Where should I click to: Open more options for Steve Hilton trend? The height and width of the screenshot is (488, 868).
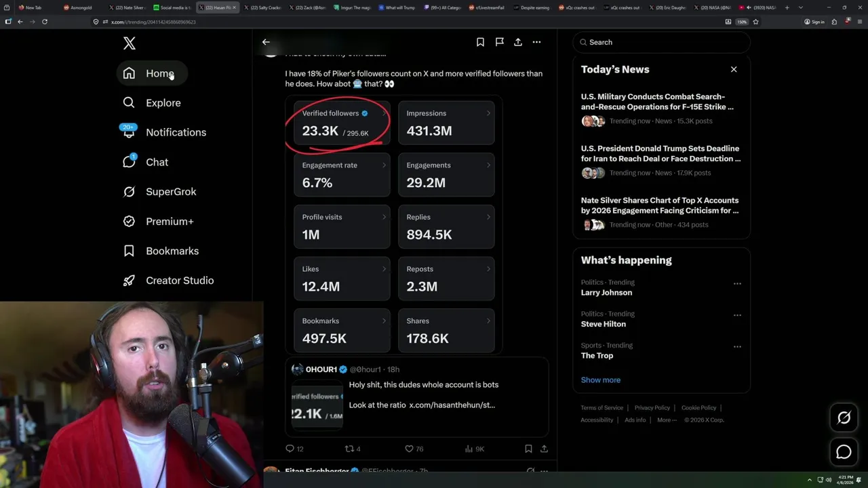tap(737, 315)
